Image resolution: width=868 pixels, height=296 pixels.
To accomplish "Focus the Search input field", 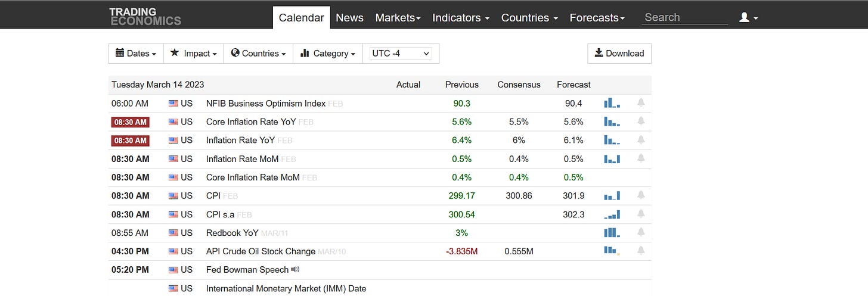I will [x=685, y=17].
